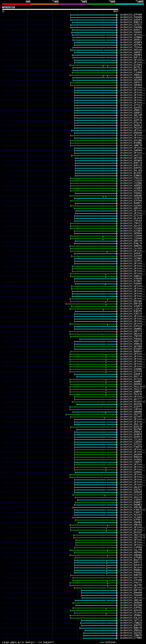Open hit UniRef100_B4FJL0
The image size is (146, 644).
point(131,58)
